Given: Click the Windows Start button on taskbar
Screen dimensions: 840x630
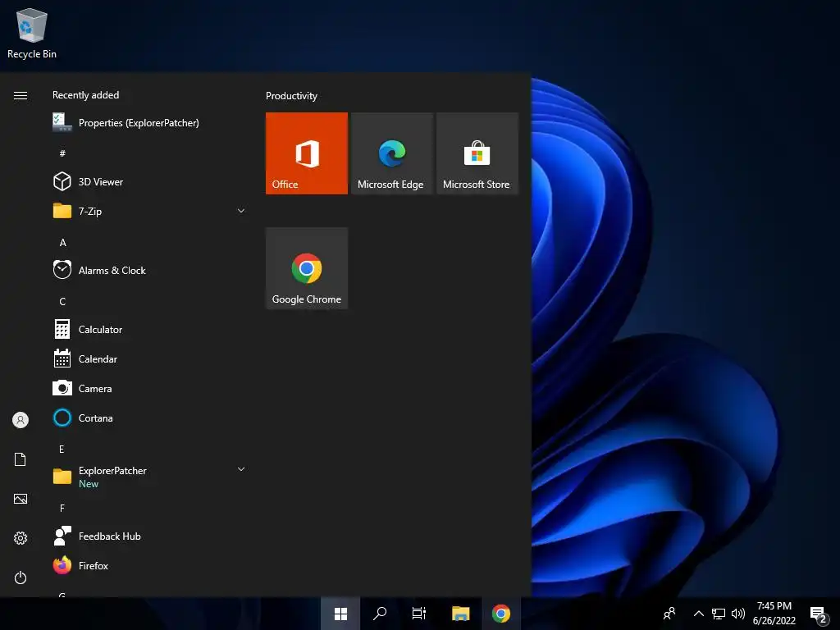Looking at the screenshot, I should [x=340, y=614].
